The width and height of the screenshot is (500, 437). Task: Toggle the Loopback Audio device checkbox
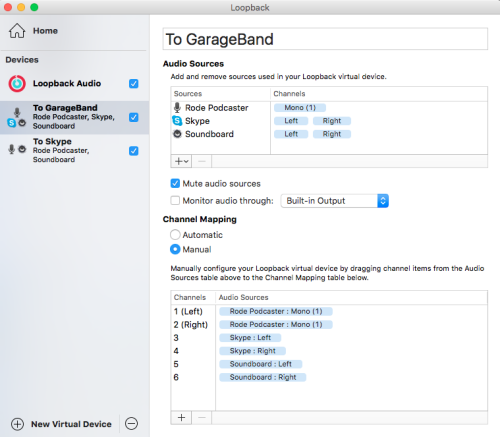click(134, 83)
